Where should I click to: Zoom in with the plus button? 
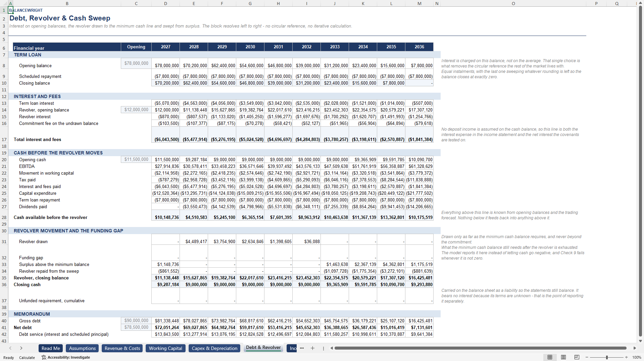(626, 357)
